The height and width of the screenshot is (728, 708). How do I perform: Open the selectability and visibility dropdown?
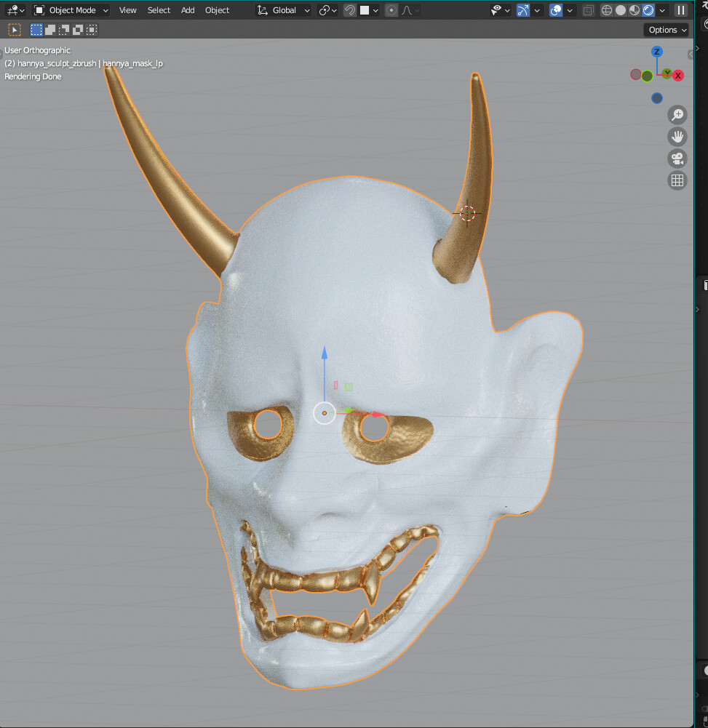501,10
